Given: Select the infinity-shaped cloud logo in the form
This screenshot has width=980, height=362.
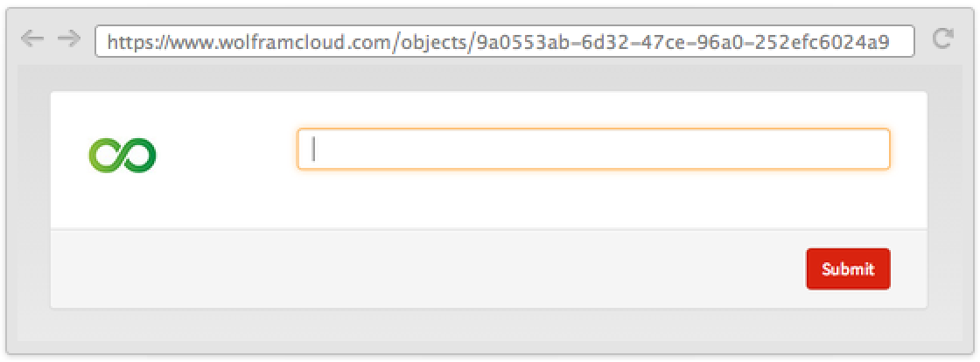Looking at the screenshot, I should tap(122, 155).
